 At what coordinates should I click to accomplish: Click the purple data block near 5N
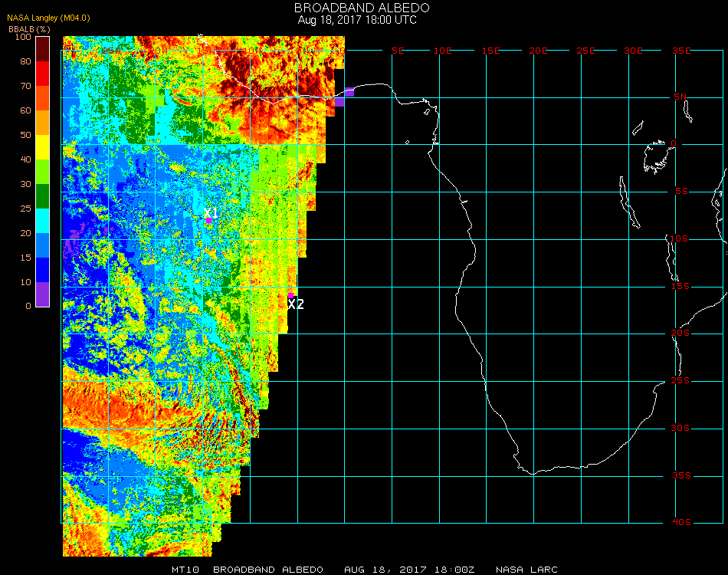[344, 97]
